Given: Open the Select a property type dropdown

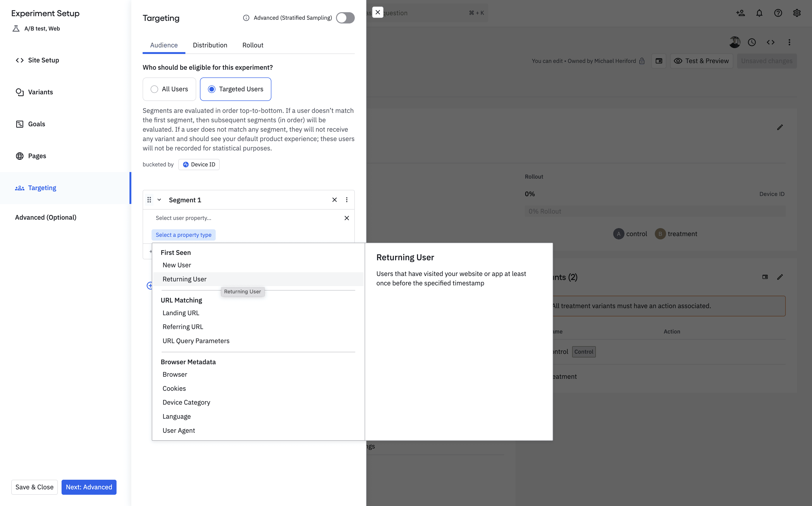Looking at the screenshot, I should 183,235.
